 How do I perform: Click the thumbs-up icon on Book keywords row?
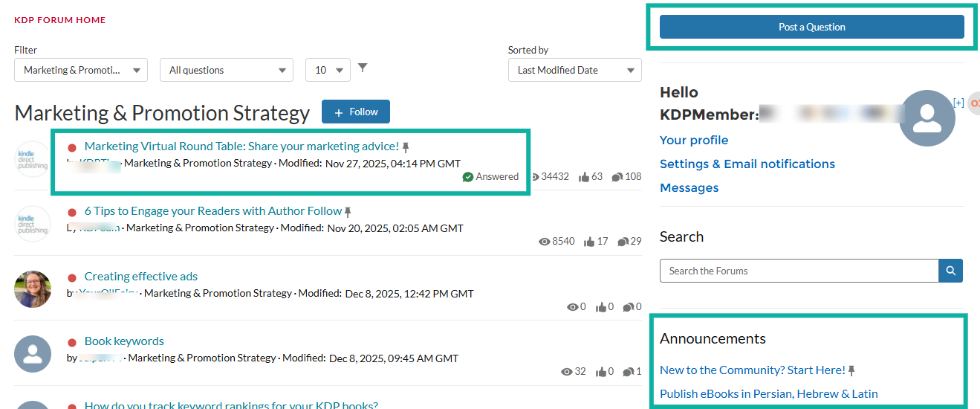(601, 372)
